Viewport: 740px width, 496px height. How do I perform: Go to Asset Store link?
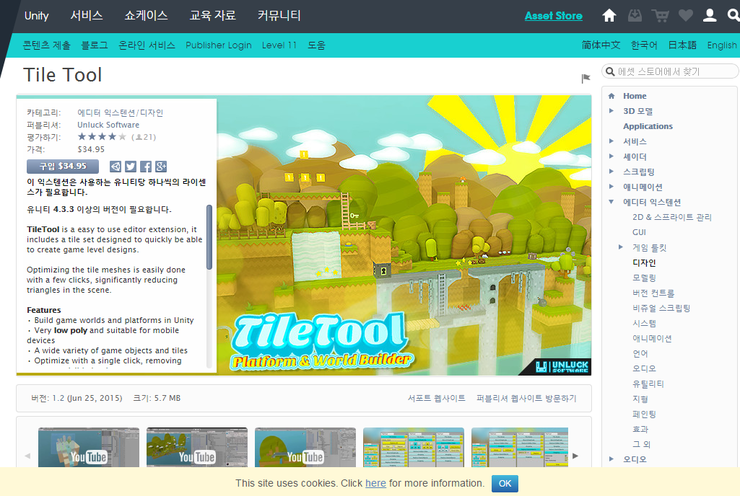click(x=554, y=16)
